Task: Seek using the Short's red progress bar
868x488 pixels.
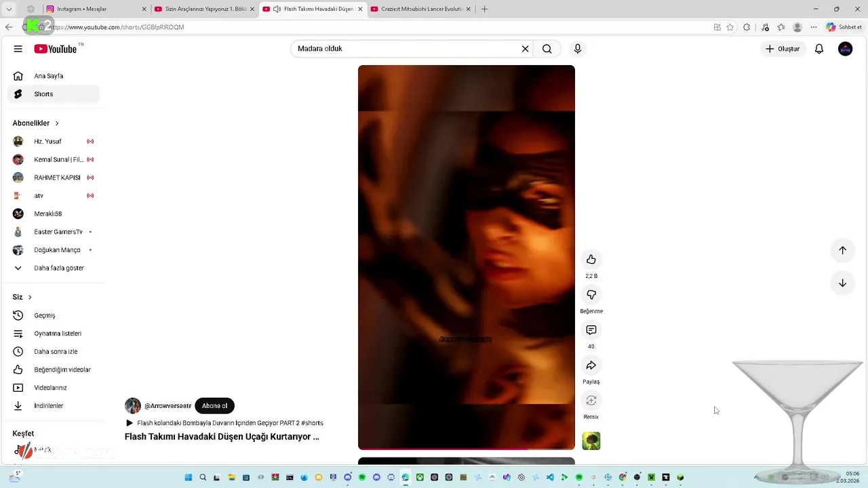Action: point(467,449)
